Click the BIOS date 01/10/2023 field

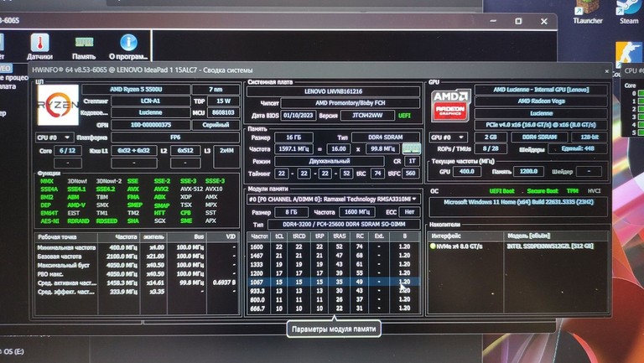coord(299,116)
